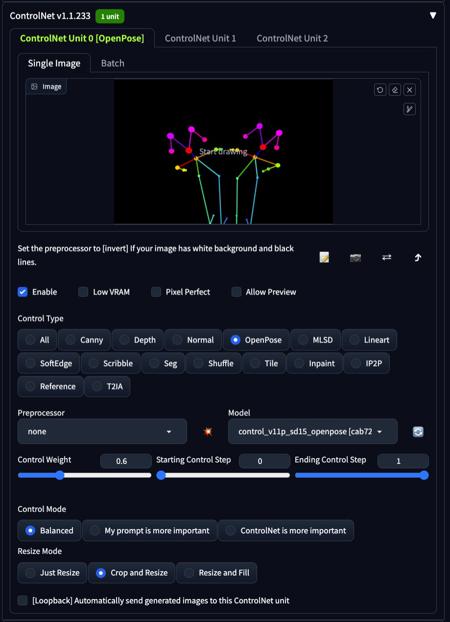Screen dimensions: 450x622
Task: Click the mirror swap arrows icon
Action: (x=387, y=257)
